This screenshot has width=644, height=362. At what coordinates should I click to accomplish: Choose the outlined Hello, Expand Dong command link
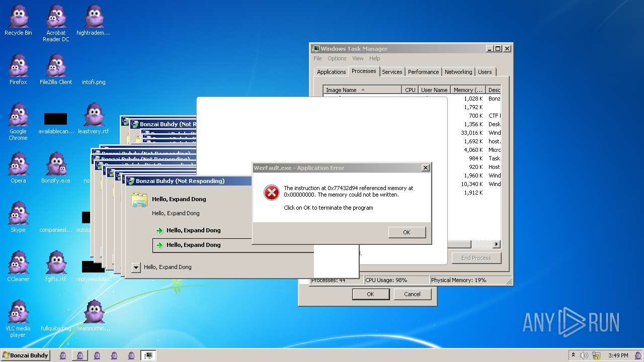pyautogui.click(x=232, y=245)
